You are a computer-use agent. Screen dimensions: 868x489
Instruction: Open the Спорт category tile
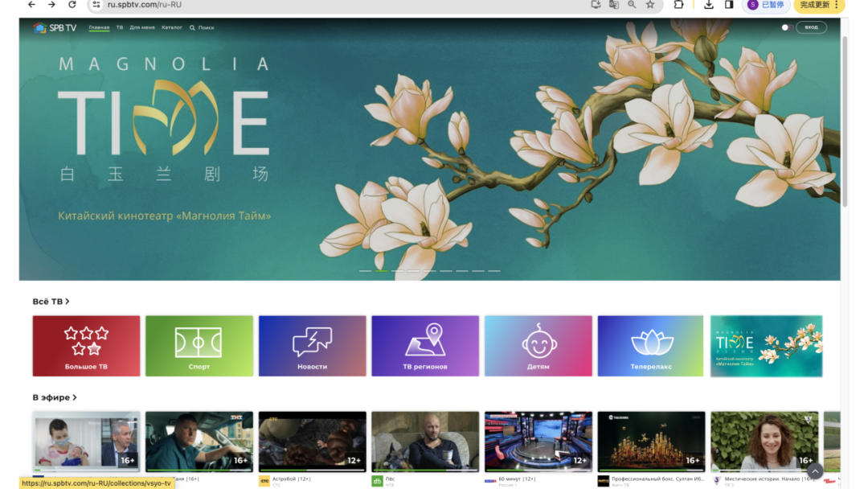pyautogui.click(x=199, y=346)
